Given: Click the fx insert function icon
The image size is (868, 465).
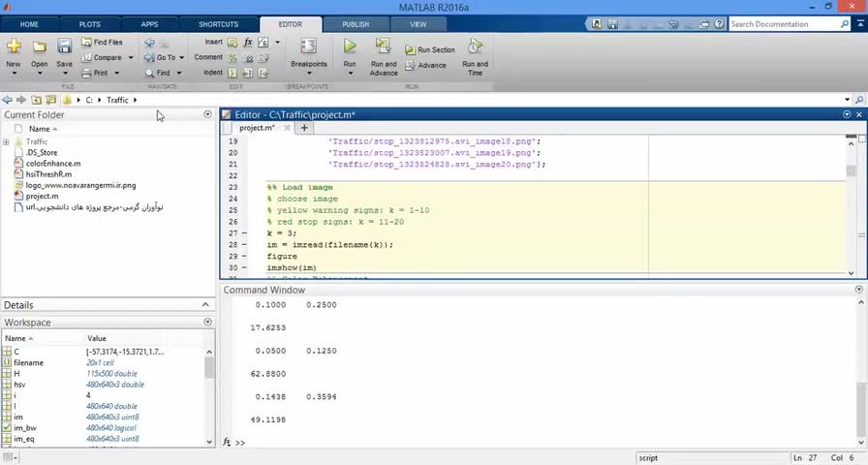Looking at the screenshot, I should pos(248,42).
